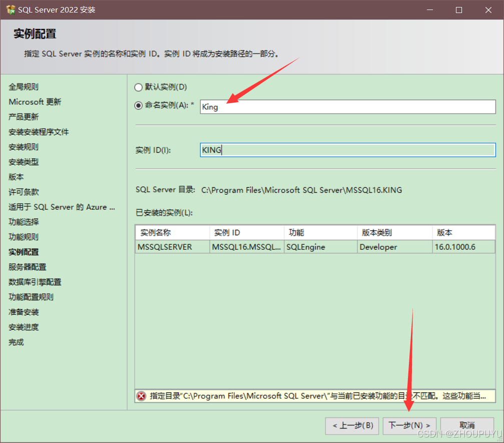Cancel setup with the 取消 button
The width and height of the screenshot is (504, 443).
click(467, 425)
